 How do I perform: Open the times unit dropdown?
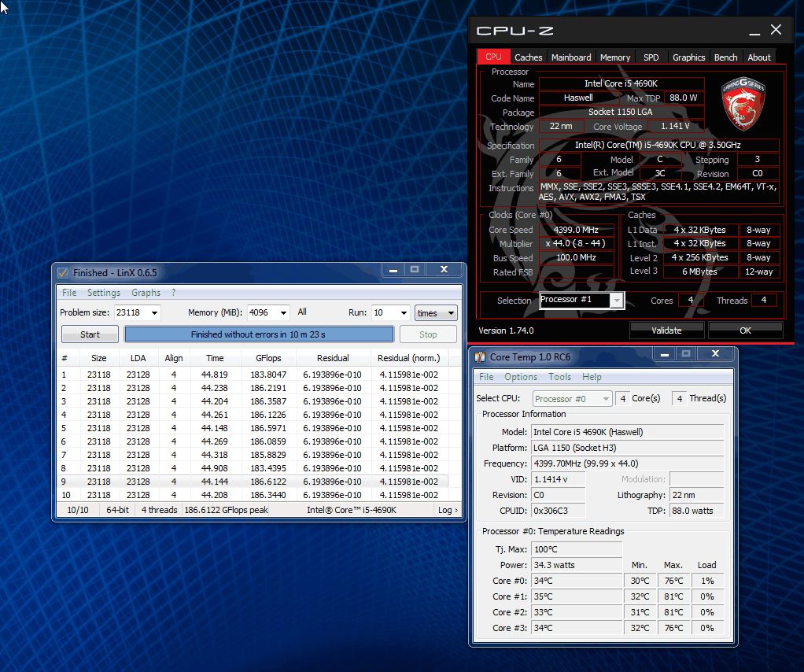(436, 313)
